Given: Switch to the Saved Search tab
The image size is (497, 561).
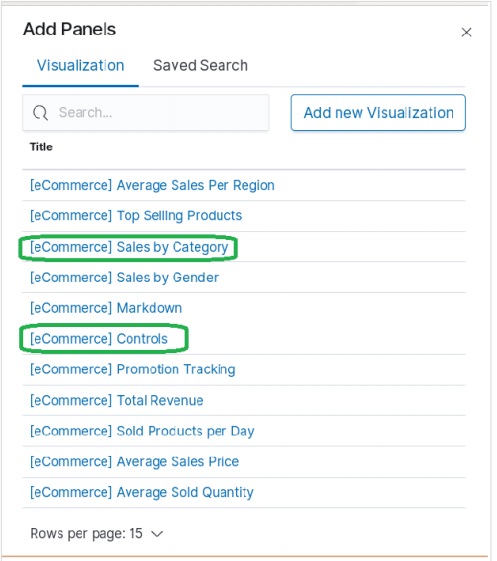Looking at the screenshot, I should (x=200, y=65).
